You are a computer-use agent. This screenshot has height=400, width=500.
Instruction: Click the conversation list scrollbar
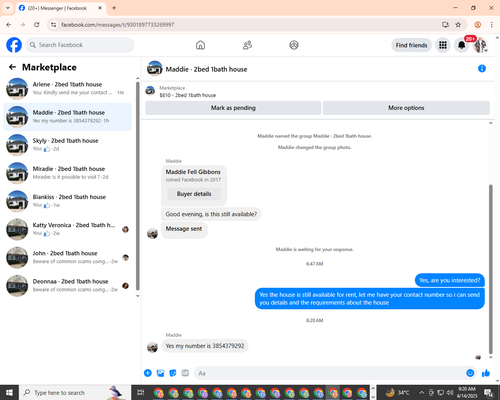[138, 186]
